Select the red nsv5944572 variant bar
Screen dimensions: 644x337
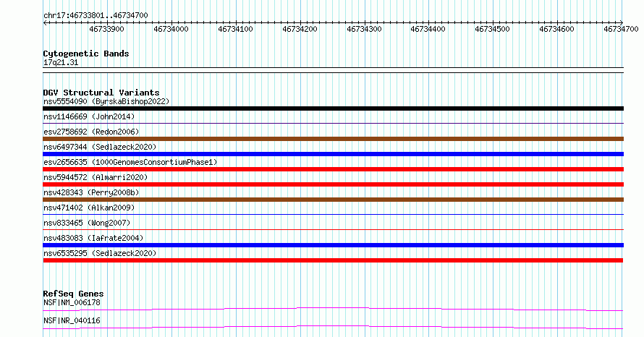333,184
